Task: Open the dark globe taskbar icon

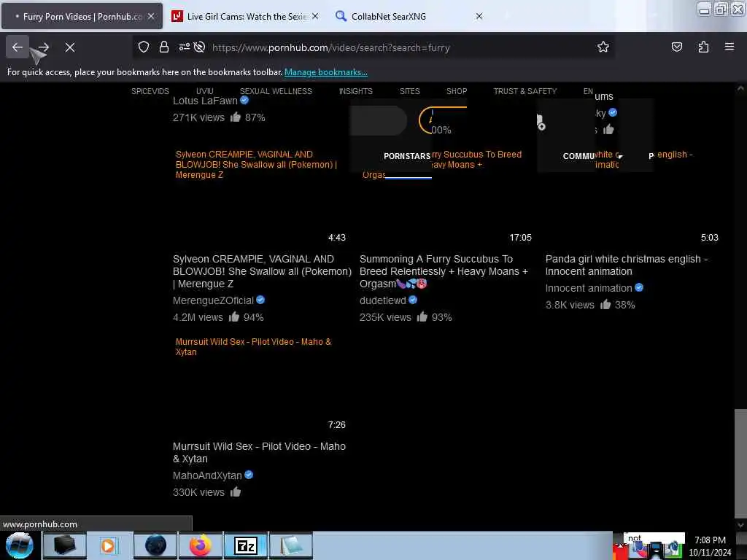Action: point(155,545)
